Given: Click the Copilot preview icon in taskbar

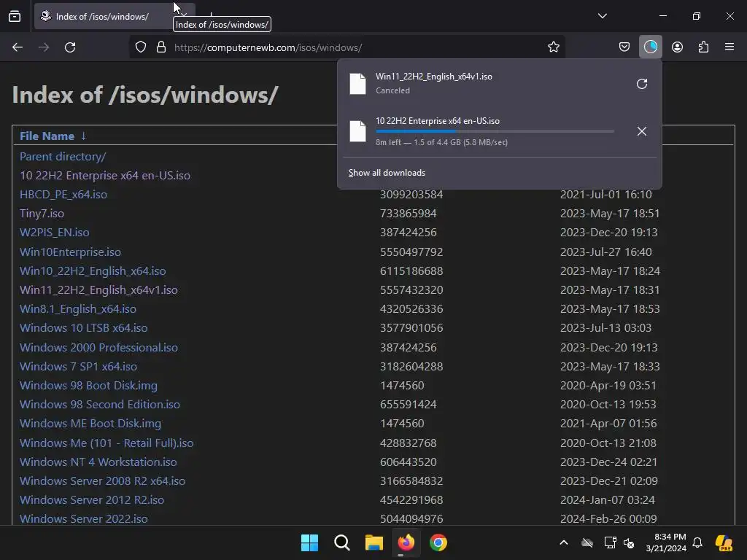Looking at the screenshot, I should click(x=724, y=542).
